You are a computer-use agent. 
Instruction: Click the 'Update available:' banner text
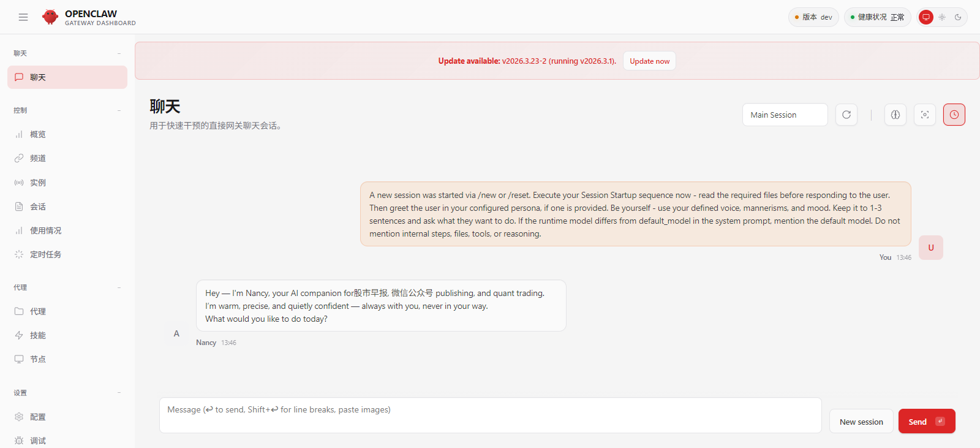click(x=469, y=61)
